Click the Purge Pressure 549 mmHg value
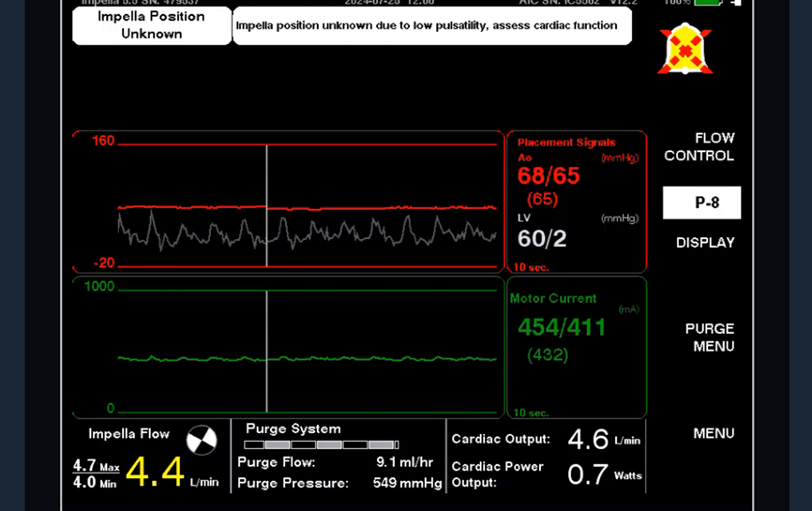This screenshot has width=812, height=511. tap(407, 483)
